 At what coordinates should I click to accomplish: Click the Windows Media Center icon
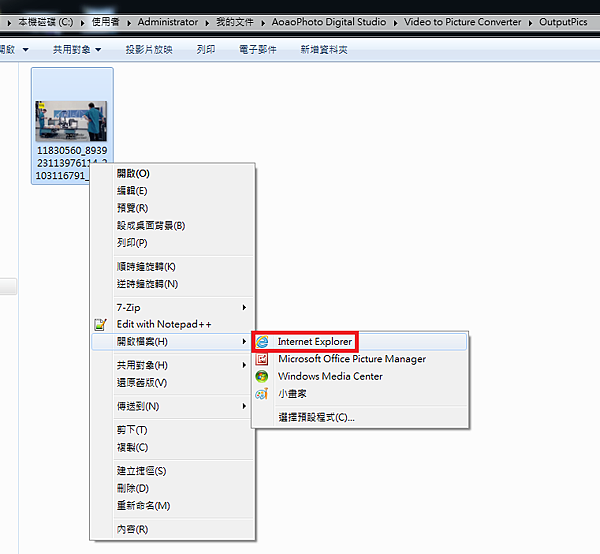(262, 376)
